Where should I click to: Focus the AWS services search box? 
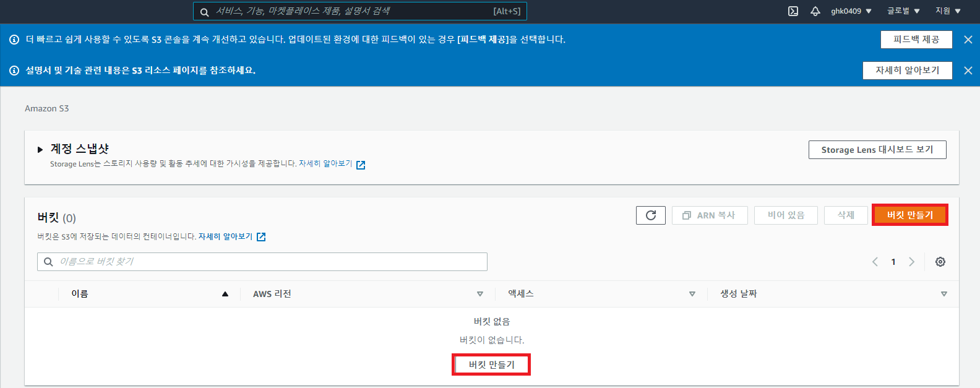pyautogui.click(x=360, y=11)
